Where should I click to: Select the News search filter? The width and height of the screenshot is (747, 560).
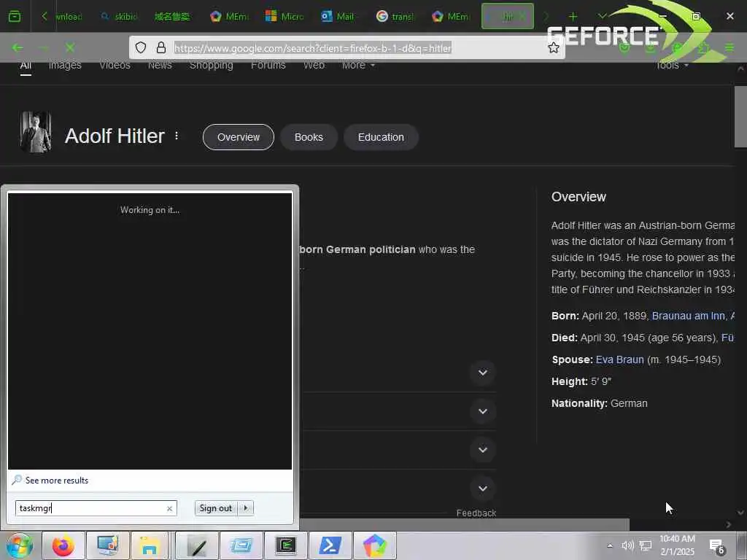[x=160, y=66]
